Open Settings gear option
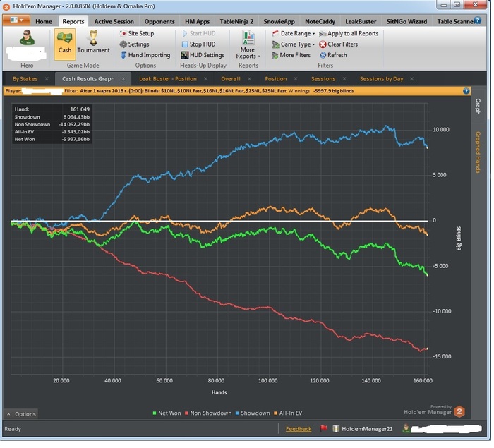This screenshot has width=494, height=448. (135, 44)
